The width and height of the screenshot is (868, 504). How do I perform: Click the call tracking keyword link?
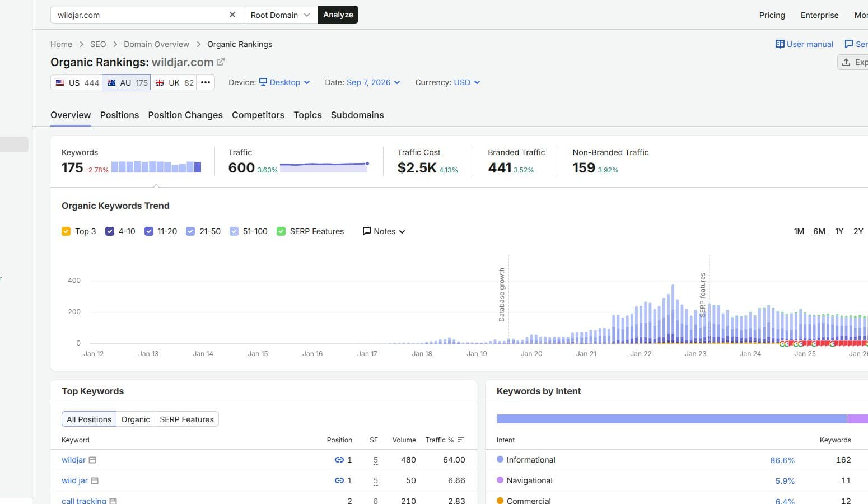[x=83, y=501]
